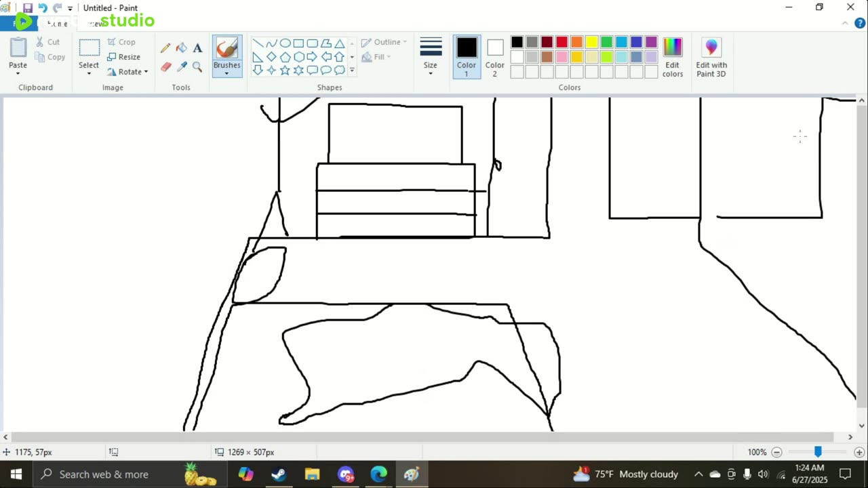Pick the orange color swatch

tap(576, 42)
